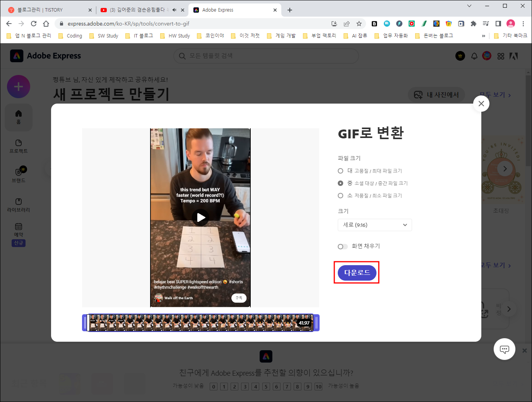Open the upper 모두 보기 link

[x=495, y=95]
